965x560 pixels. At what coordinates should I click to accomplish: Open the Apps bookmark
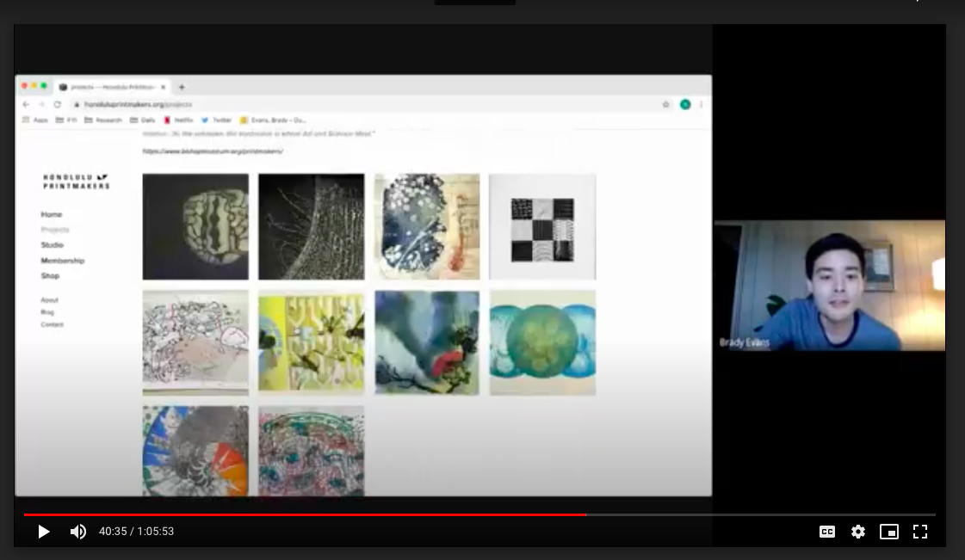35,120
